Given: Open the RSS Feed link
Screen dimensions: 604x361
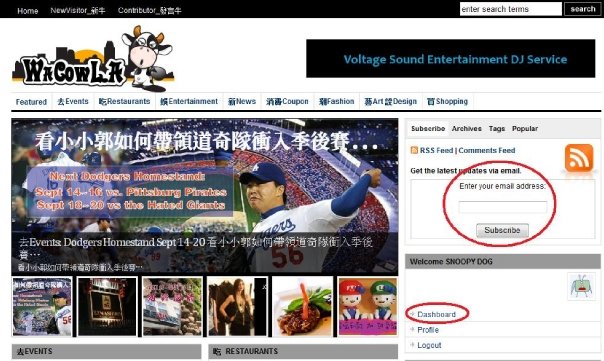Looking at the screenshot, I should pyautogui.click(x=436, y=150).
